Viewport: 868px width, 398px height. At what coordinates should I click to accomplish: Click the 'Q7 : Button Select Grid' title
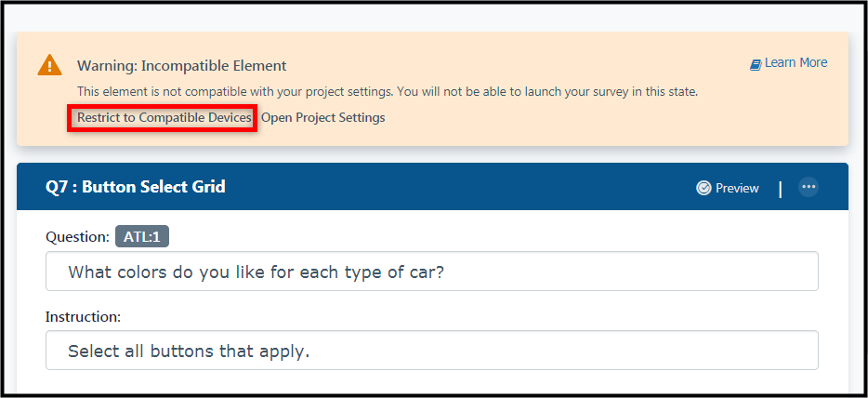coord(135,187)
